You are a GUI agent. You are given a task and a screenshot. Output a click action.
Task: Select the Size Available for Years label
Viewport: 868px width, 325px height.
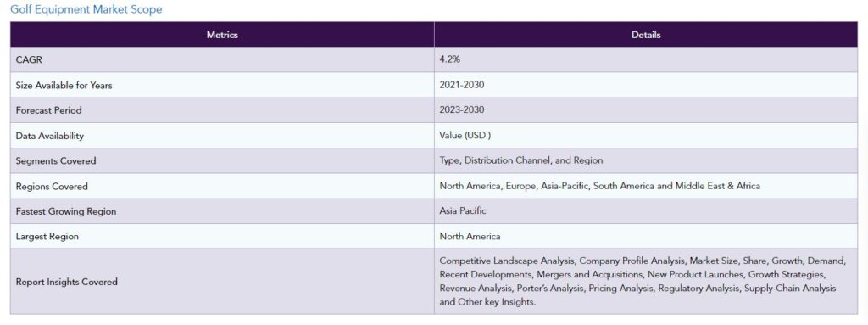tap(64, 86)
